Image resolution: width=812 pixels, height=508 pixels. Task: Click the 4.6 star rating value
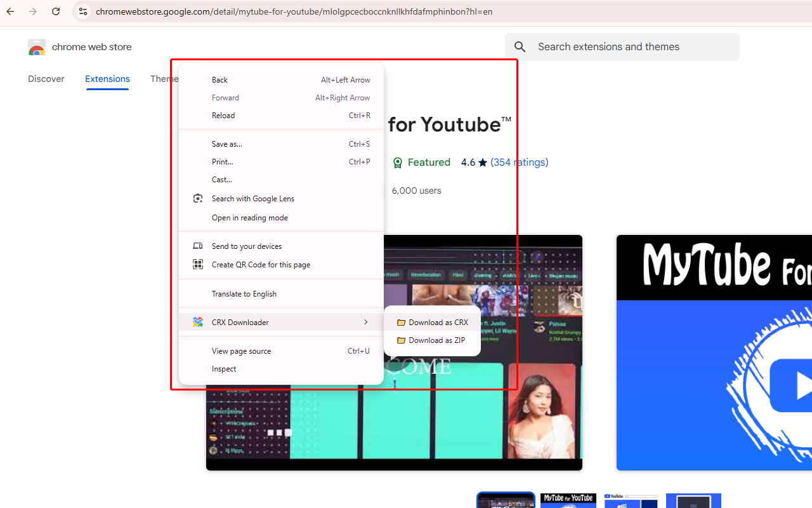[x=468, y=163]
